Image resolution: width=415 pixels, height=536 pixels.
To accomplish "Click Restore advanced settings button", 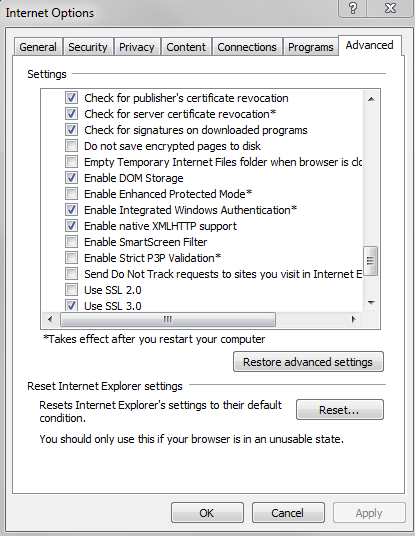I will [308, 362].
